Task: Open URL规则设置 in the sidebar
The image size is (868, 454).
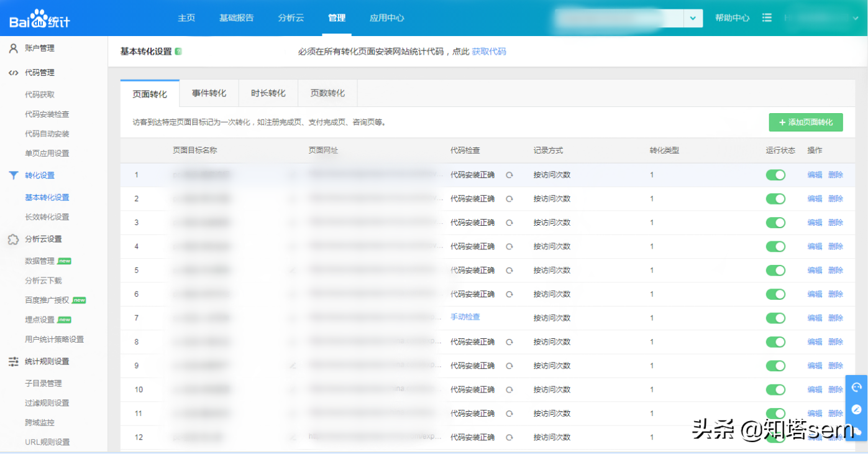Action: coord(47,442)
